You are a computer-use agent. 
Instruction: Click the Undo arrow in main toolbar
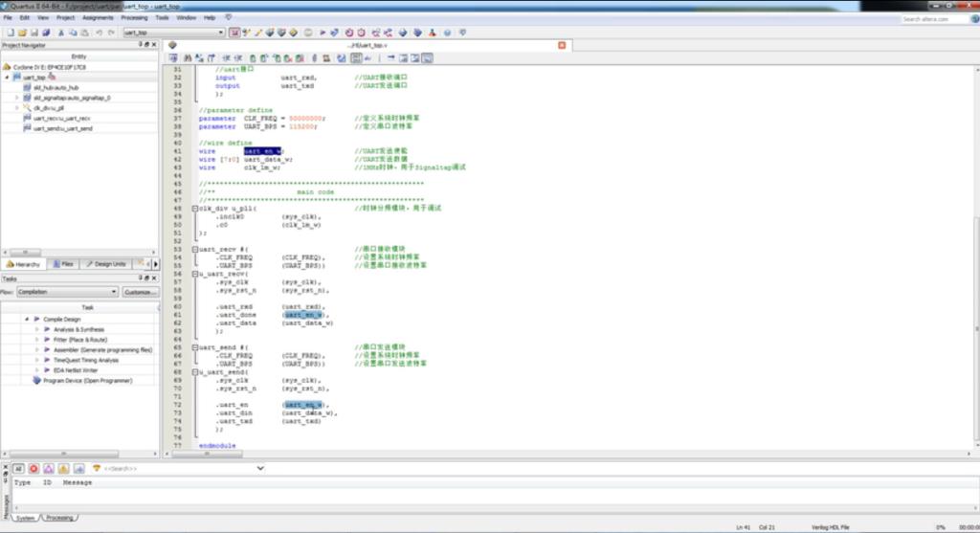click(x=98, y=33)
